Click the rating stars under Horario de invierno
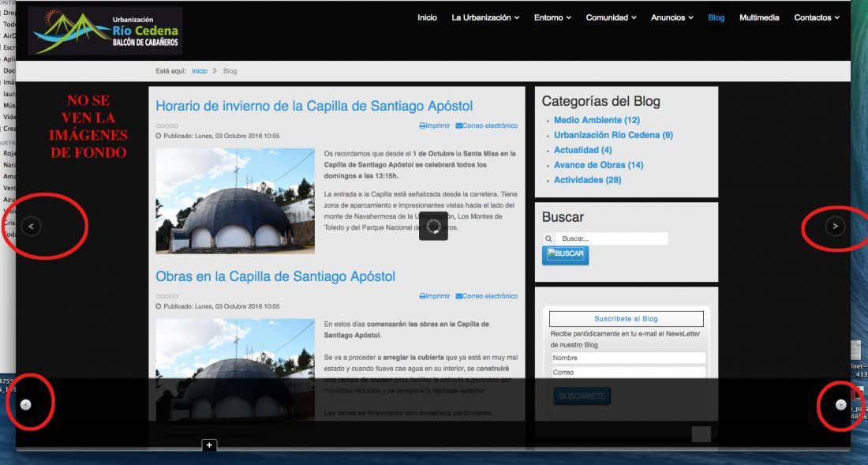 (x=166, y=126)
